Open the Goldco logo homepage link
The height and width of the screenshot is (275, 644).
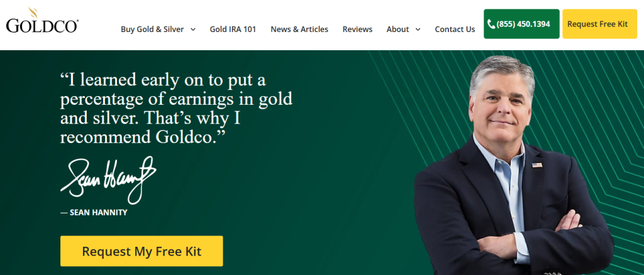[42, 21]
